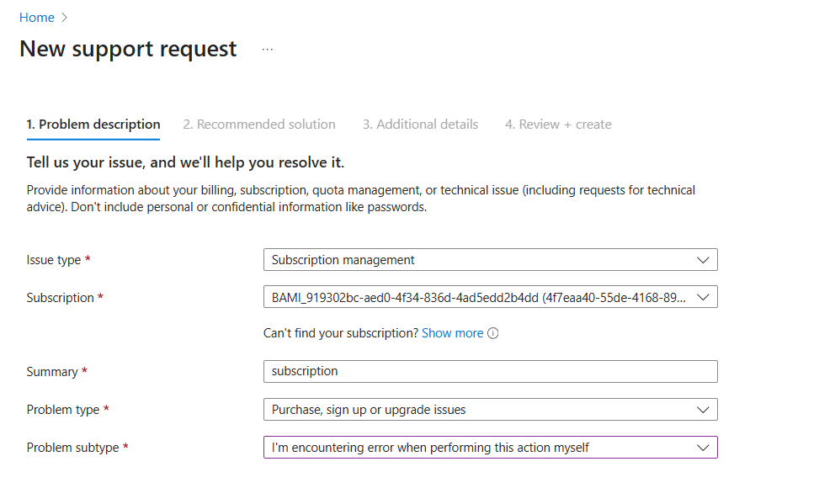The width and height of the screenshot is (835, 504).
Task: Open the ellipsis menu next to the page title
Action: click(x=267, y=49)
